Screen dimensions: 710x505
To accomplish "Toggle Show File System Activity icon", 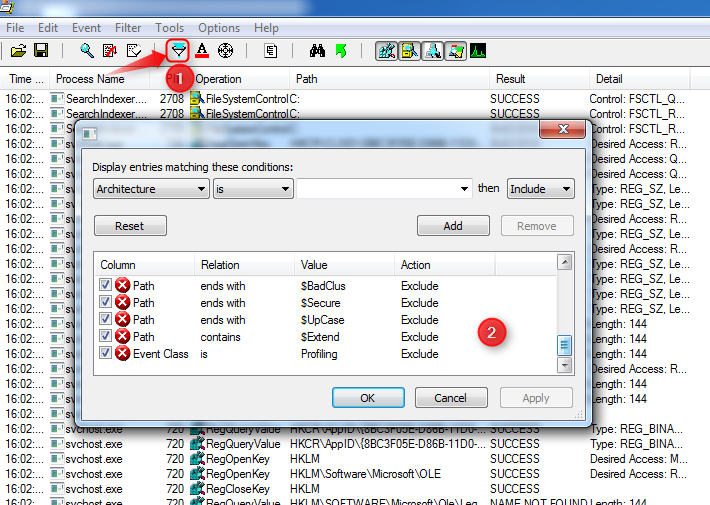I will 410,51.
